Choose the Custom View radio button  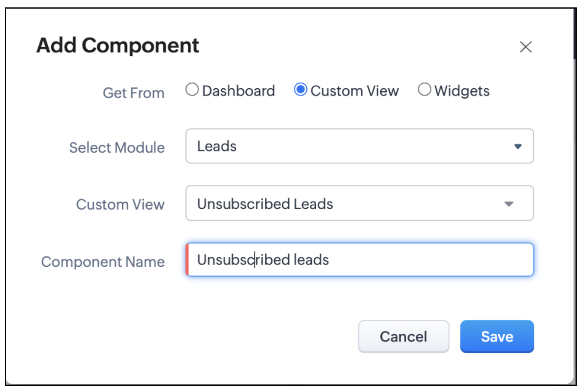[x=301, y=90]
